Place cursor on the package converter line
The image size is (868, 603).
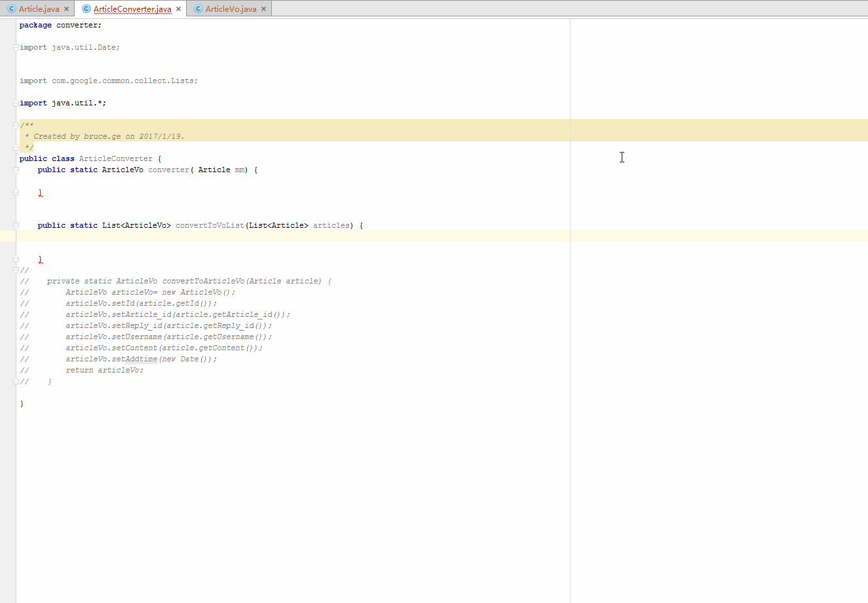click(59, 24)
